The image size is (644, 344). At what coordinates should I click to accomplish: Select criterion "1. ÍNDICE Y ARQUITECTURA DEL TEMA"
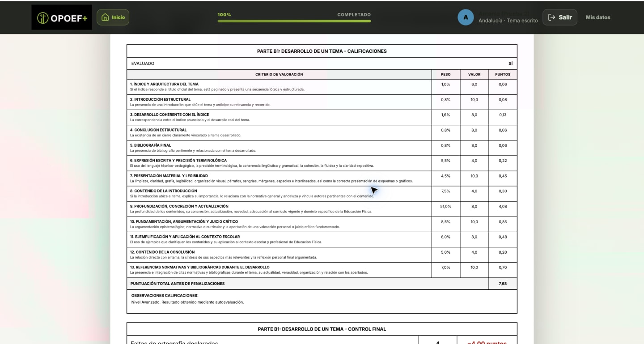coord(164,84)
